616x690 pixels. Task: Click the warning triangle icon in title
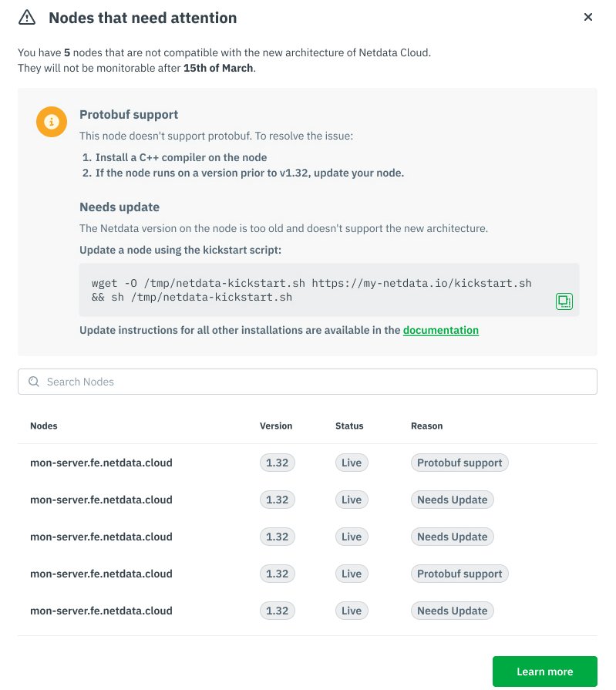pos(27,17)
